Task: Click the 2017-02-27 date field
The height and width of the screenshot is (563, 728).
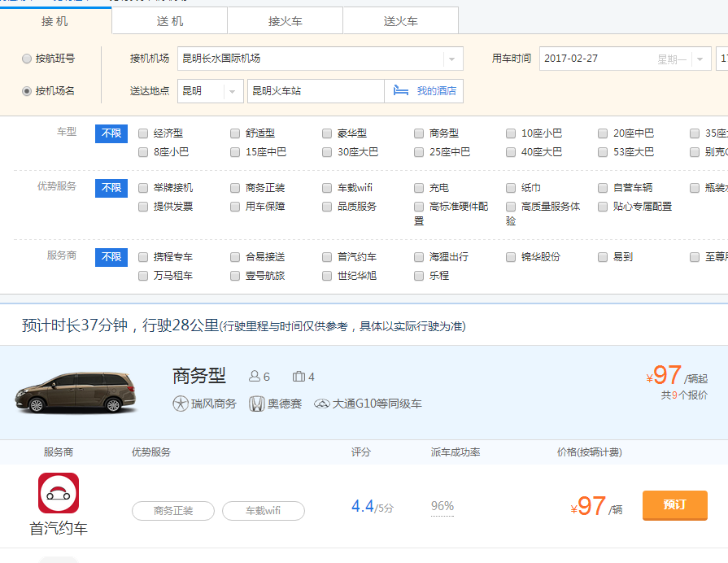Action: pos(625,59)
